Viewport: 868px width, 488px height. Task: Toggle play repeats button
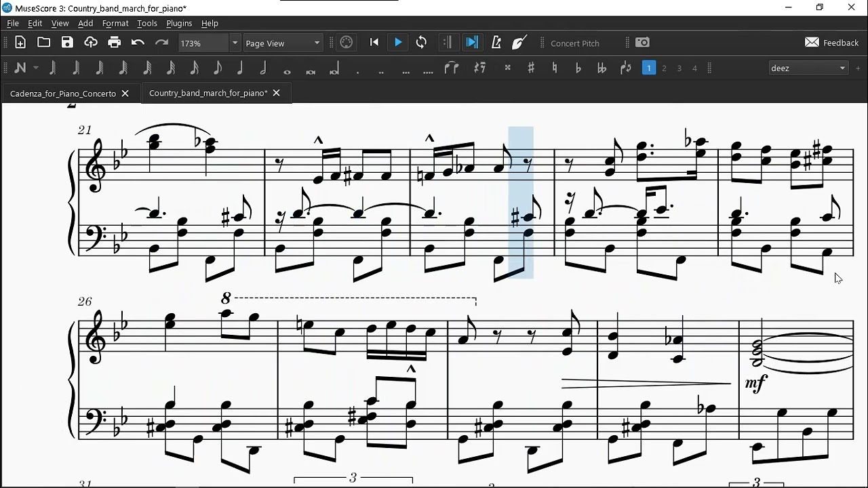click(x=447, y=43)
